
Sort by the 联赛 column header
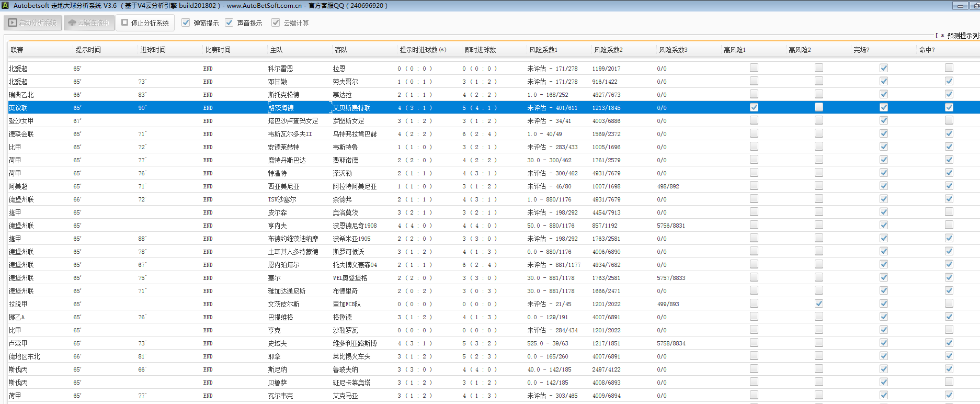point(17,50)
